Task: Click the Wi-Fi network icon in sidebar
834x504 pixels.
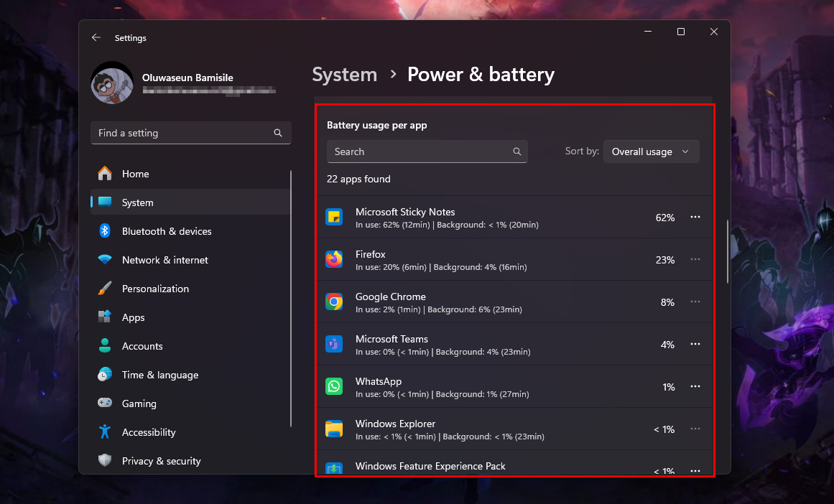Action: pos(105,259)
